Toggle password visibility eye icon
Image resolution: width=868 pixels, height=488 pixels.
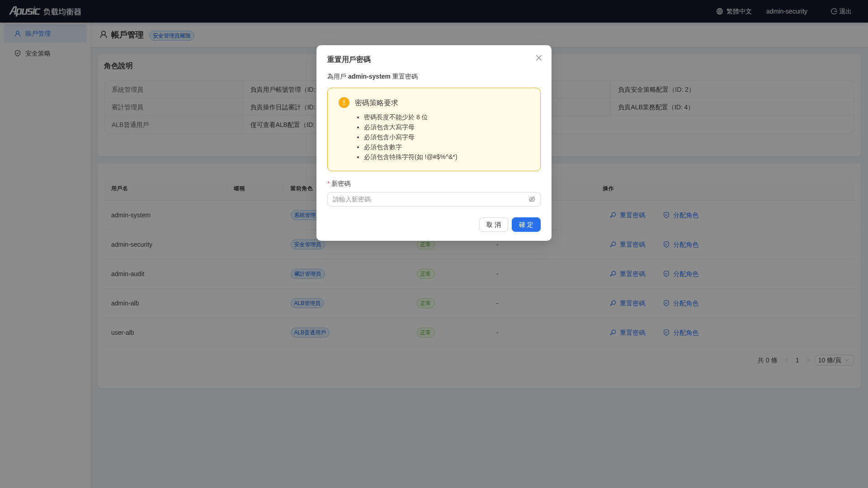tap(532, 199)
